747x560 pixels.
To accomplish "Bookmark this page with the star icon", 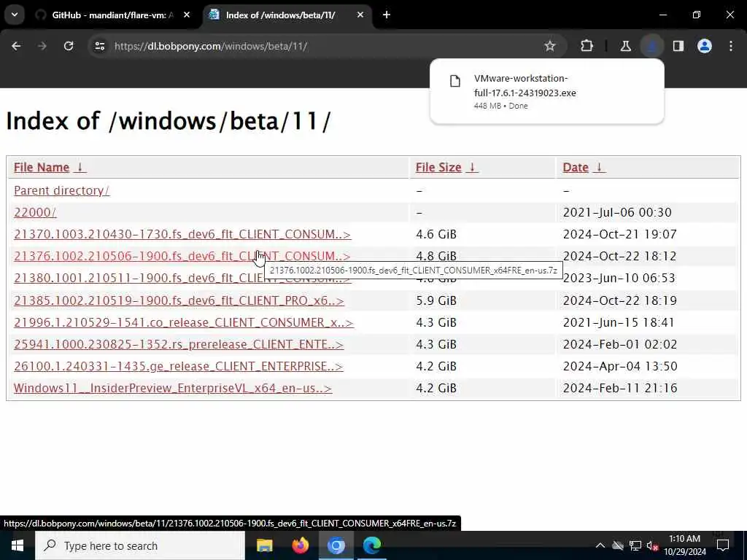I will (550, 46).
